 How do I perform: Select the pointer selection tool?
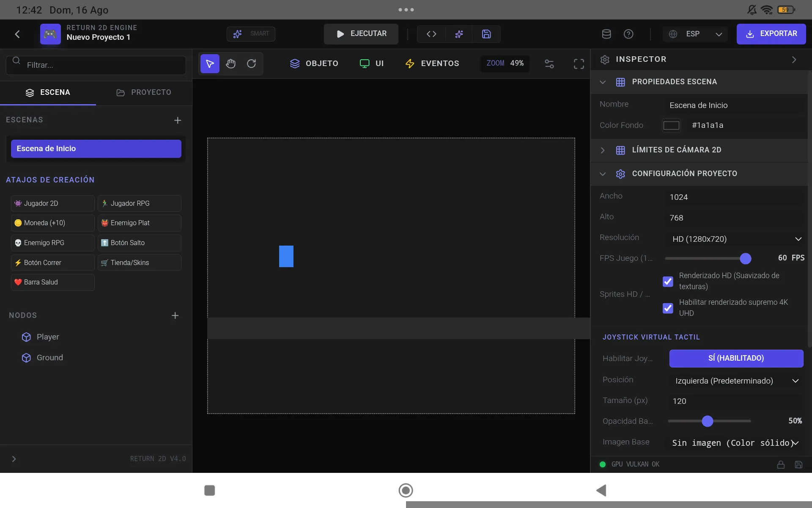click(x=210, y=63)
